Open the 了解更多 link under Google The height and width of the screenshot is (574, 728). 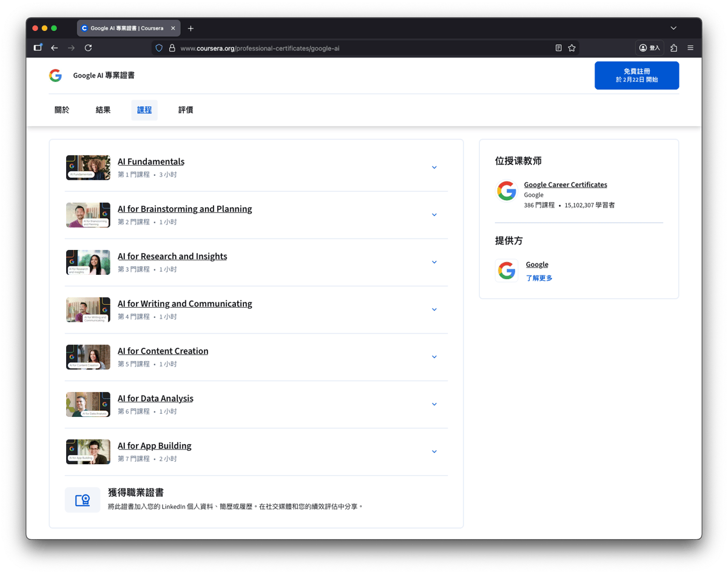[539, 278]
